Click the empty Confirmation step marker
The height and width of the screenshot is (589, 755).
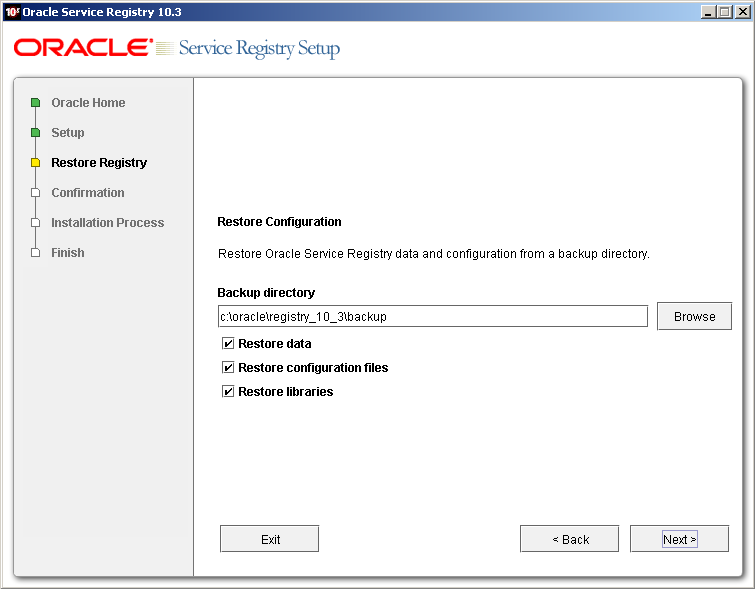tap(35, 193)
